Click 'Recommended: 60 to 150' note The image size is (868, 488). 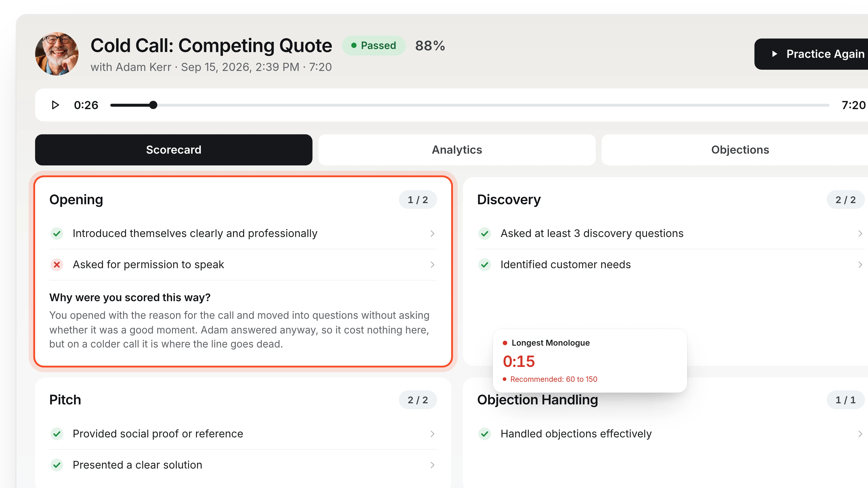(x=554, y=379)
